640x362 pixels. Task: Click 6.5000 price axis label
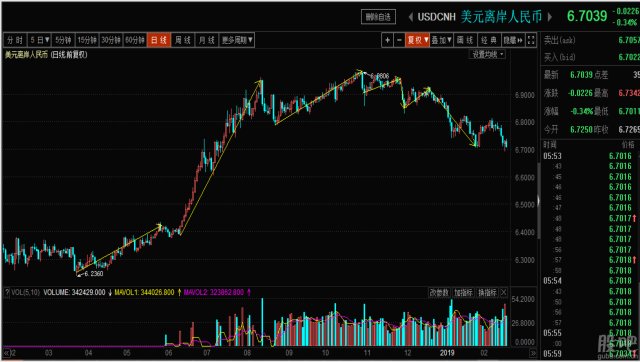(524, 204)
